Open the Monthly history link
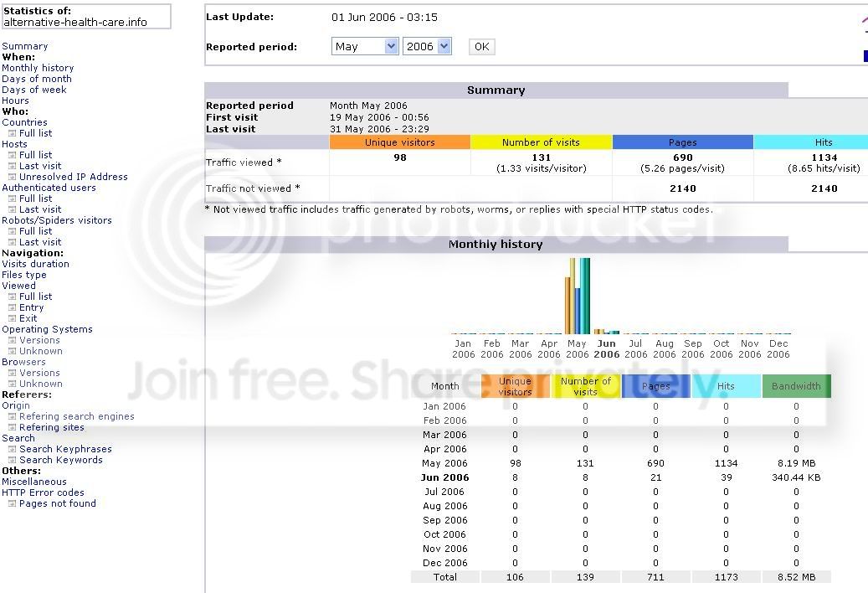The height and width of the screenshot is (593, 868). (38, 68)
